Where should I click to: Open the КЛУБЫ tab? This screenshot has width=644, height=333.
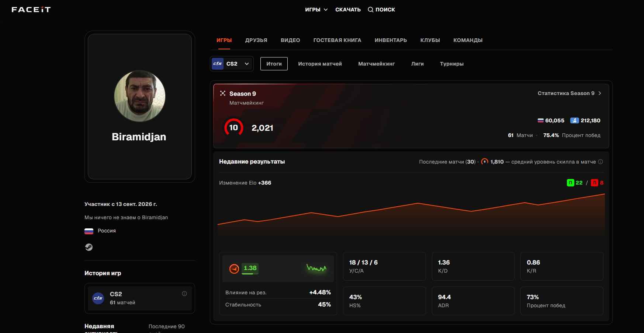click(430, 40)
